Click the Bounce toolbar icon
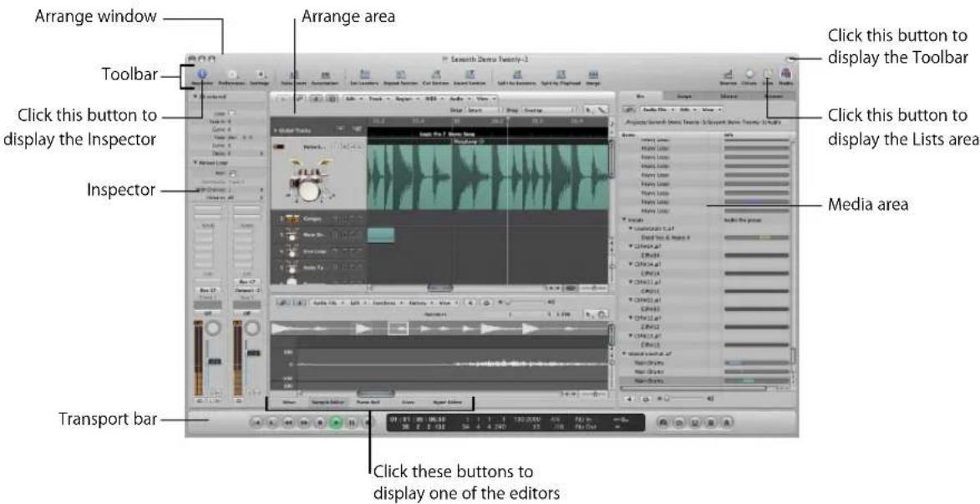980x504 pixels. point(729,76)
